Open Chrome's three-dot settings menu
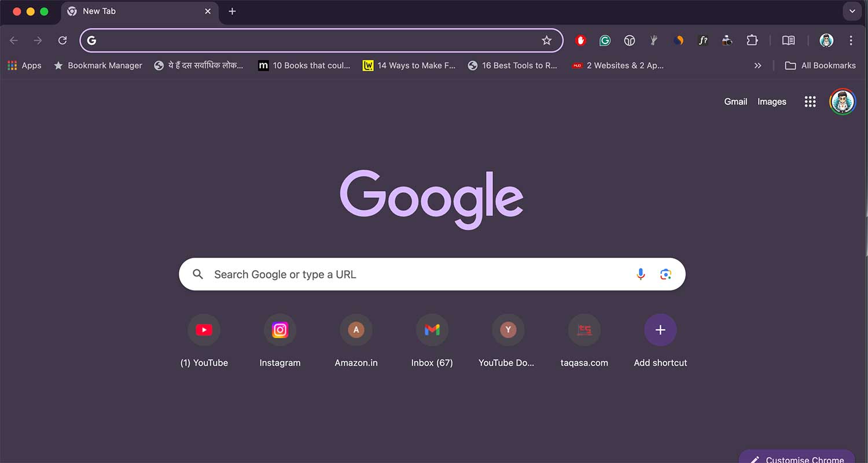The image size is (868, 463). click(851, 41)
